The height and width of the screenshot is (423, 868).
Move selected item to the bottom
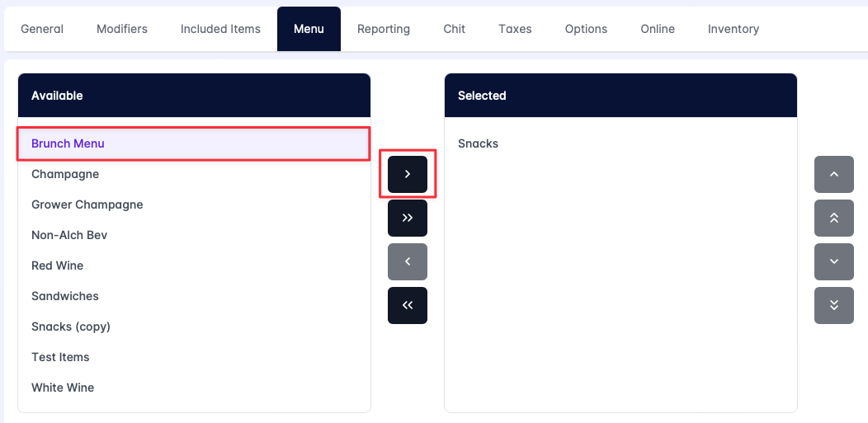click(x=833, y=306)
